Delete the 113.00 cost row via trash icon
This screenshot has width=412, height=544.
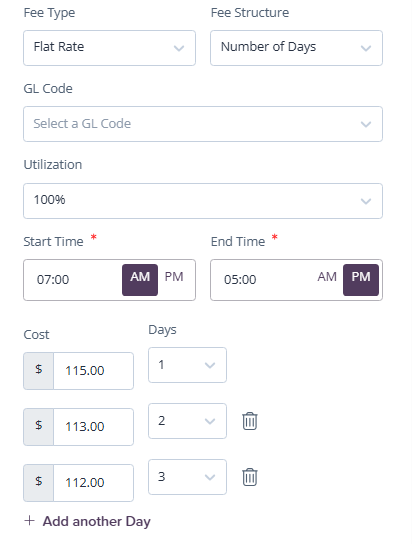click(x=249, y=421)
